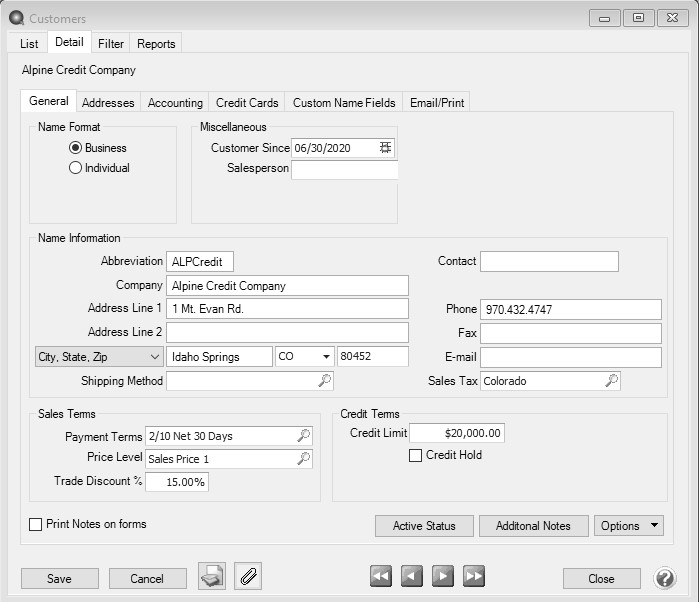The width and height of the screenshot is (699, 602).
Task: Select the Business name format
Action: pos(75,148)
